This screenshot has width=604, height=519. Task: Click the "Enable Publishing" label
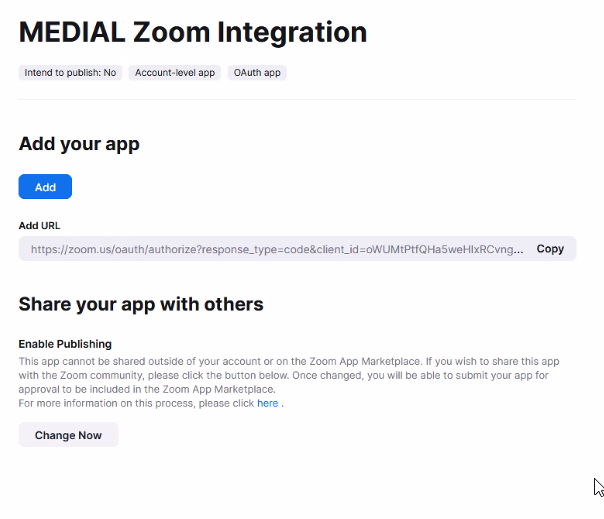65,344
